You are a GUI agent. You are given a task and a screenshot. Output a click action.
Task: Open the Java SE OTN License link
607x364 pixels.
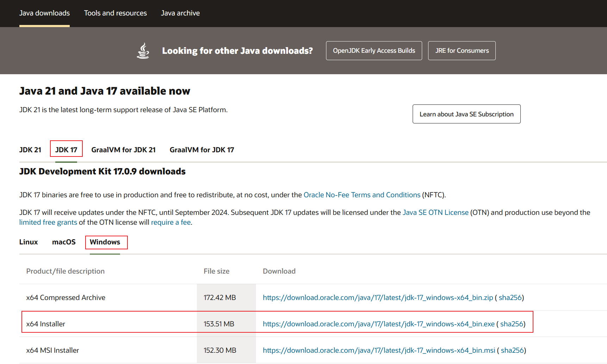436,212
